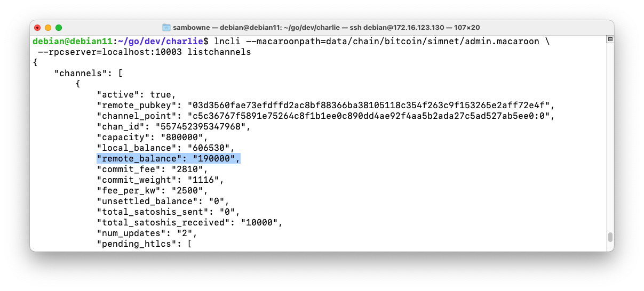Click the yellow minimize window button
The image size is (644, 291).
[48, 27]
